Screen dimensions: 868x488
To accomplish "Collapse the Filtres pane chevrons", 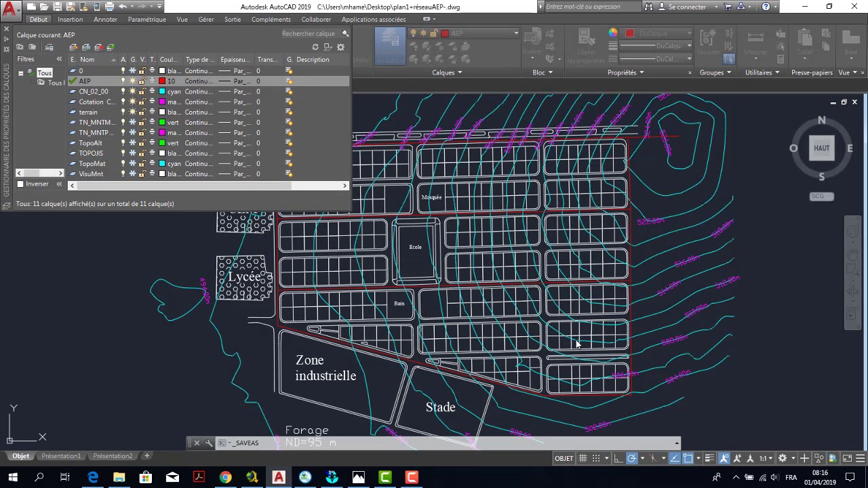I will pyautogui.click(x=59, y=60).
